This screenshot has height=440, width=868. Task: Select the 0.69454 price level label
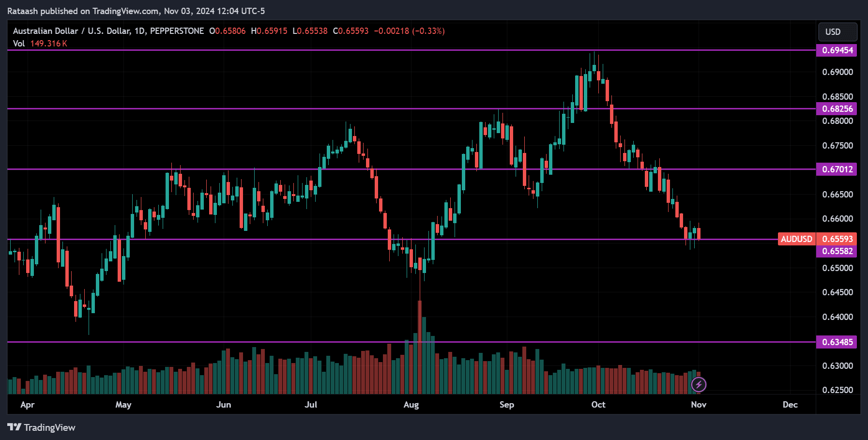pos(837,50)
